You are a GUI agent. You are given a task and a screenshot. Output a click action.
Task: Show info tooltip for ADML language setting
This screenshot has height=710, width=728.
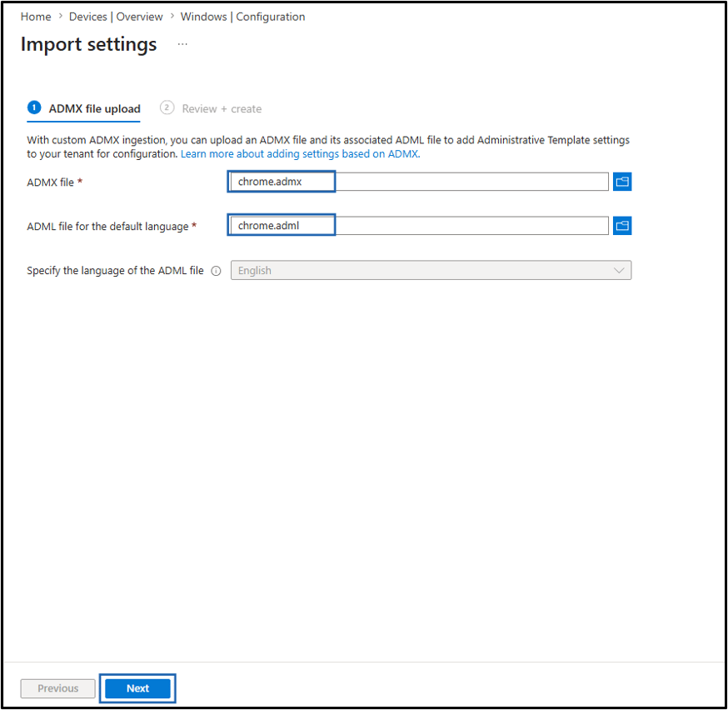[x=216, y=271]
